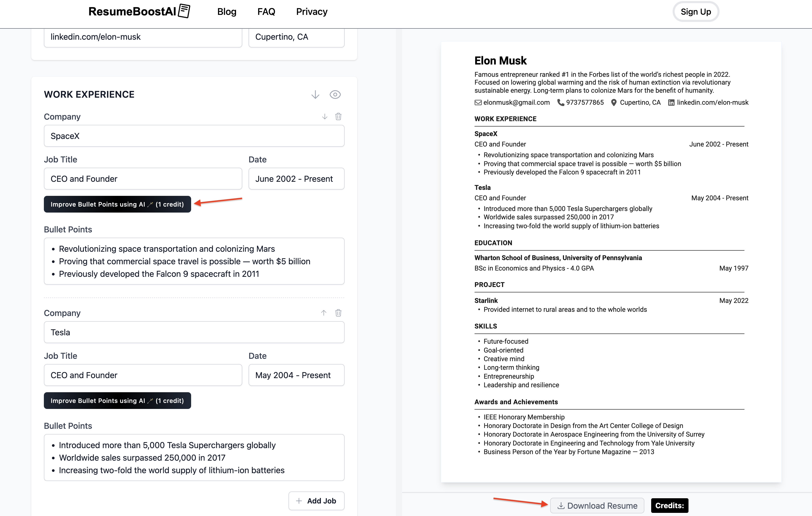The width and height of the screenshot is (812, 516).
Task: Click the email envelope icon in resume preview
Action: click(x=478, y=103)
